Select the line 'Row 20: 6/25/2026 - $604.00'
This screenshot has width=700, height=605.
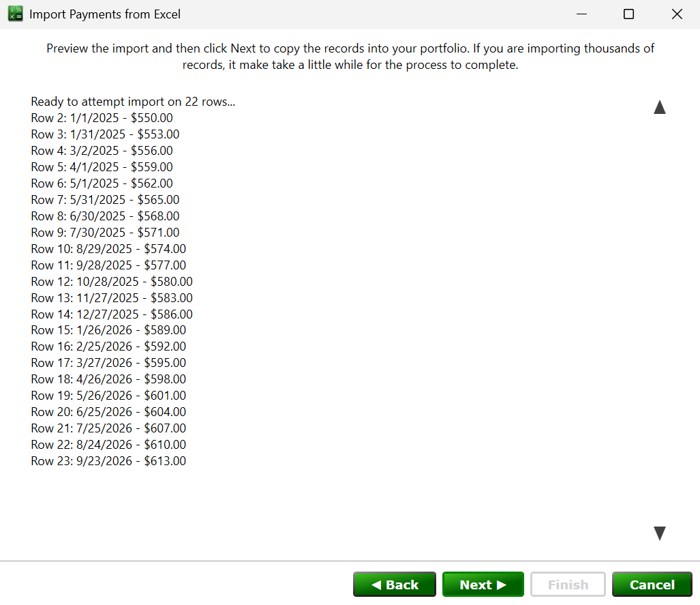[108, 412]
